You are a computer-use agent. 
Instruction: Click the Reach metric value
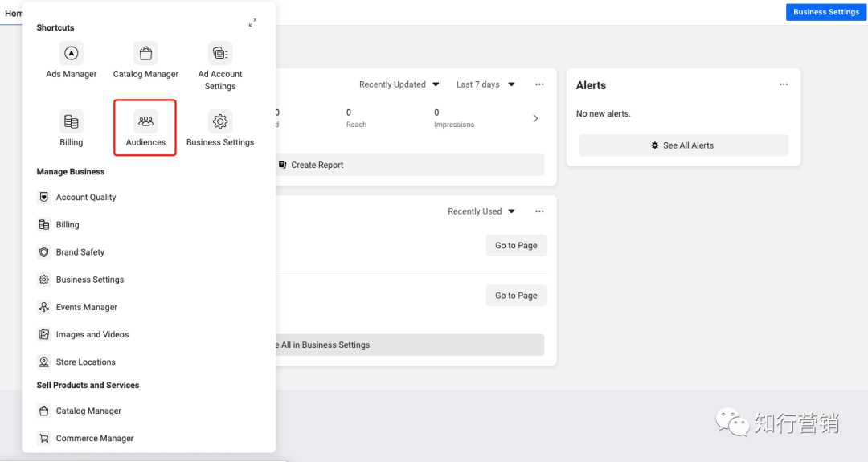click(x=349, y=112)
